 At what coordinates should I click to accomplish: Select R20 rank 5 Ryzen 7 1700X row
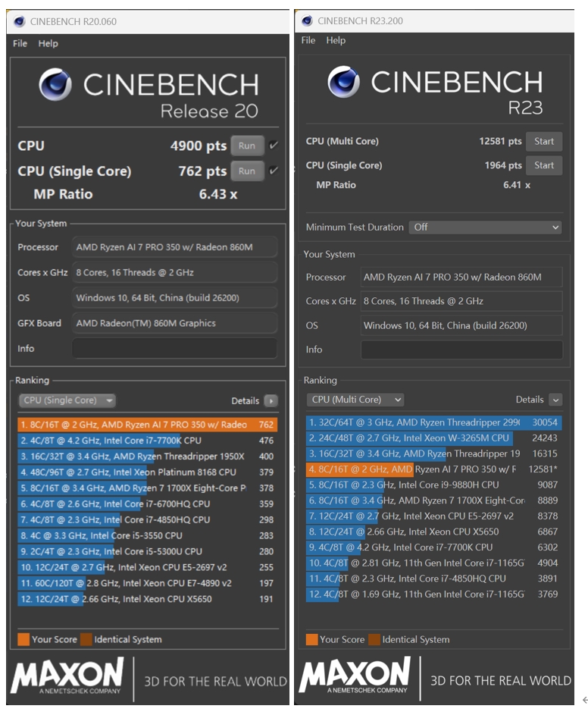[148, 488]
